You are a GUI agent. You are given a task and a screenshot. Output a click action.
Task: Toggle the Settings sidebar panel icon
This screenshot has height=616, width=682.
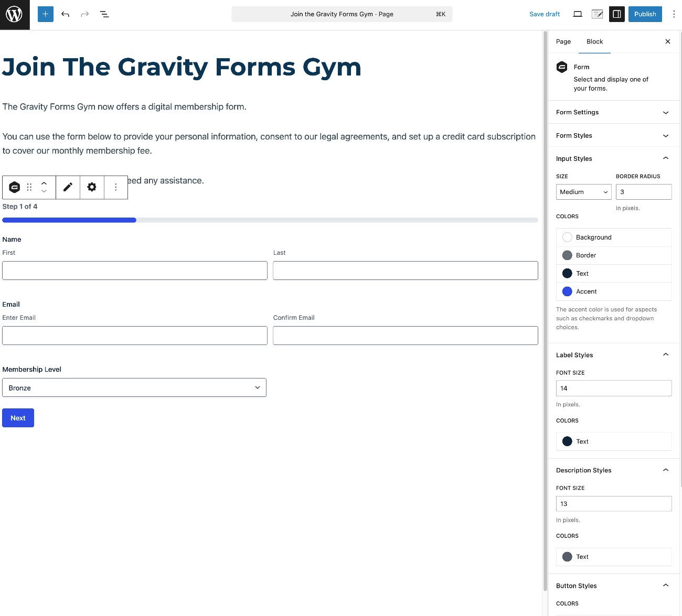coord(616,14)
